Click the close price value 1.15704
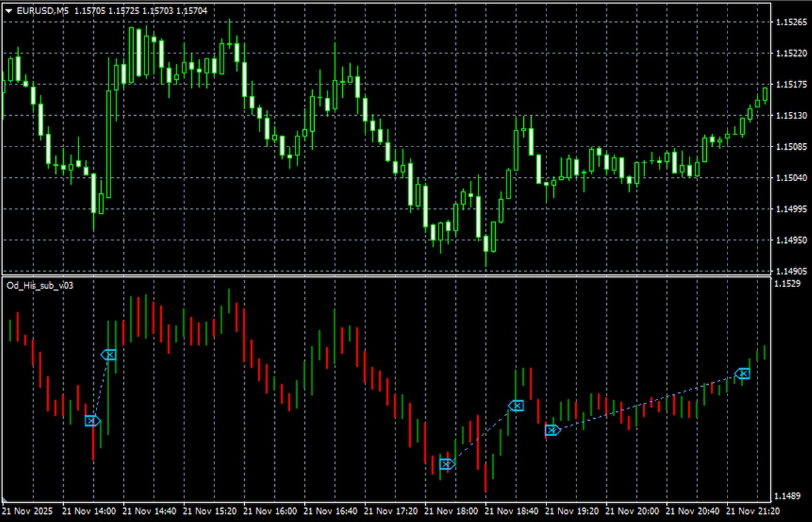This screenshot has width=812, height=522. tap(193, 10)
